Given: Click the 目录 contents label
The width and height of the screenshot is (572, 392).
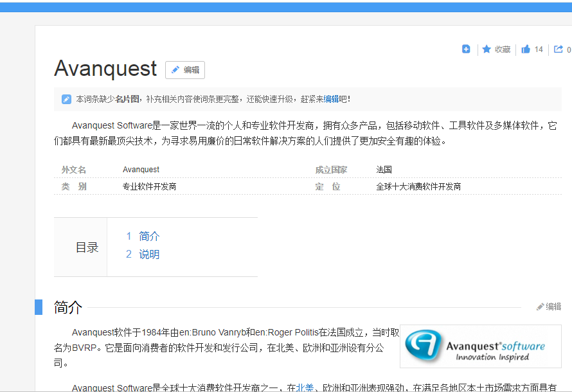Looking at the screenshot, I should coord(87,247).
